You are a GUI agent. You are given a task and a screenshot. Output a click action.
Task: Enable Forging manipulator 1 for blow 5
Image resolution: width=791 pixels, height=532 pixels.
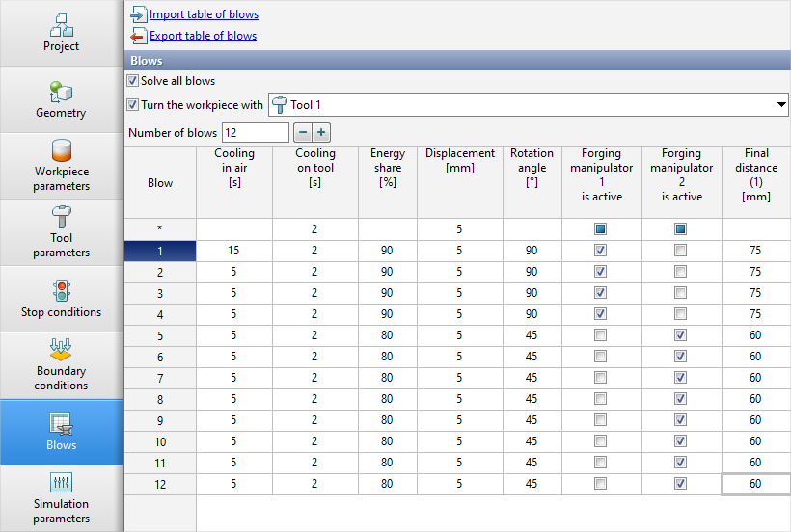pos(601,335)
